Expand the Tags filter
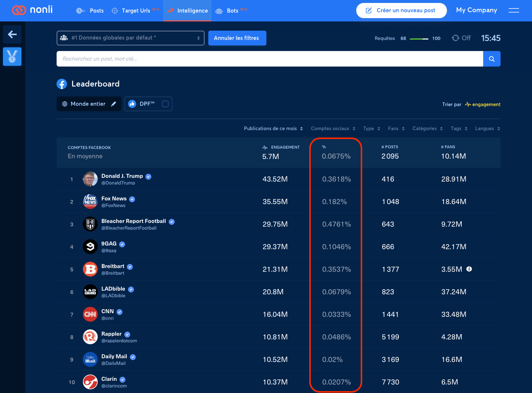Viewport: 532px width, 393px height. coord(459,129)
